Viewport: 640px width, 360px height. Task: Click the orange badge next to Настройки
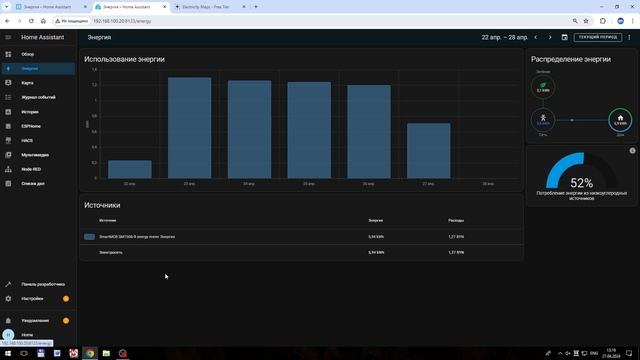[x=66, y=299]
